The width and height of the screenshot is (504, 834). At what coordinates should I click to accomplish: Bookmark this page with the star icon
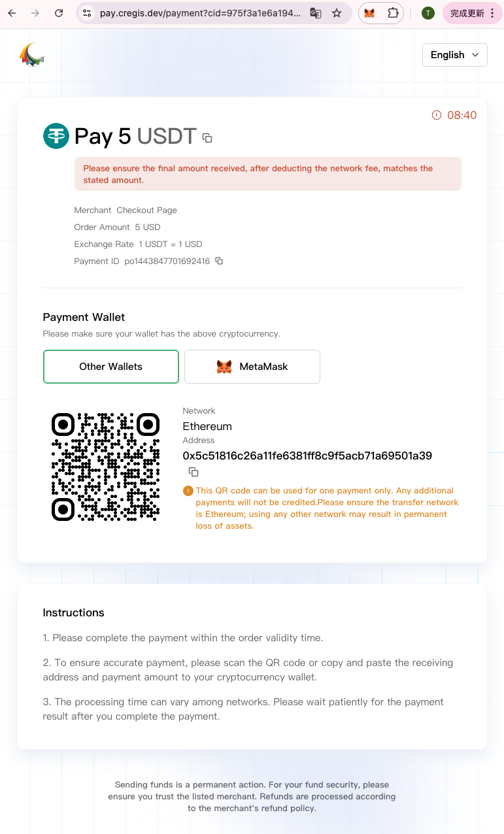pyautogui.click(x=337, y=13)
